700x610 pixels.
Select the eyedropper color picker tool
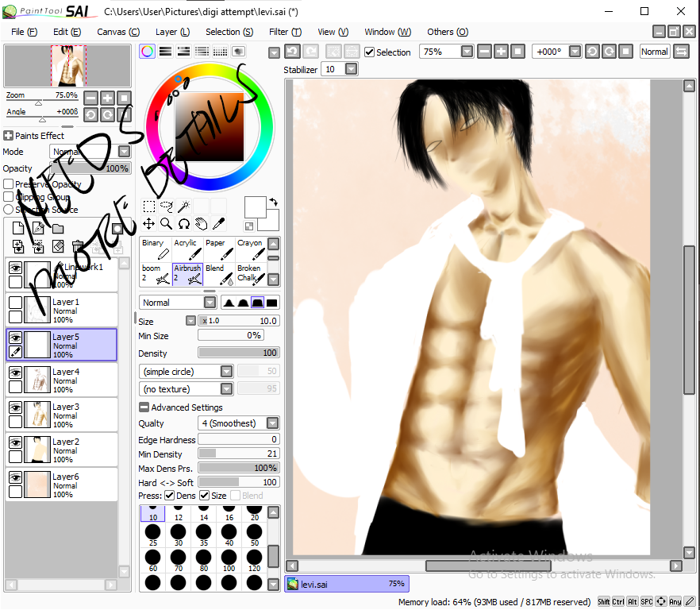click(x=219, y=224)
